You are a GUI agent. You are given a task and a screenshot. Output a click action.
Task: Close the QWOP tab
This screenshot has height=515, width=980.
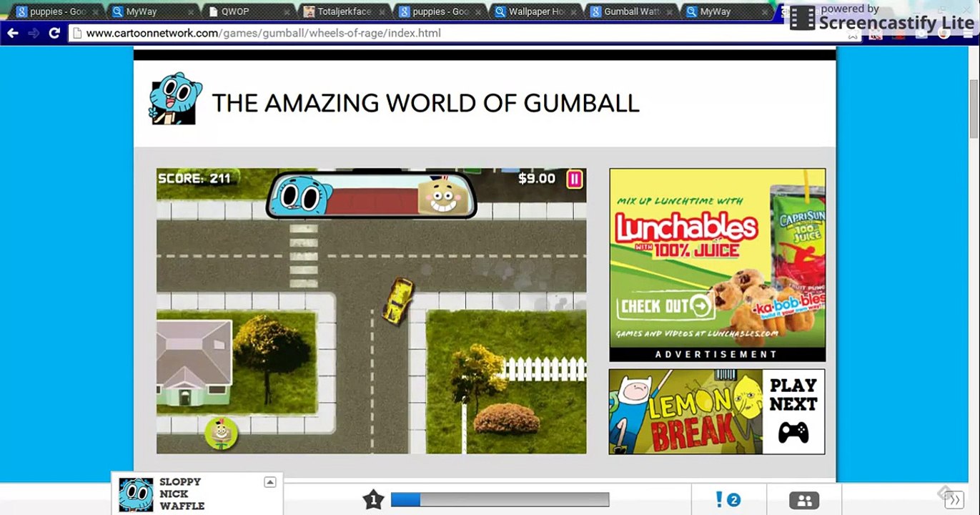point(286,12)
